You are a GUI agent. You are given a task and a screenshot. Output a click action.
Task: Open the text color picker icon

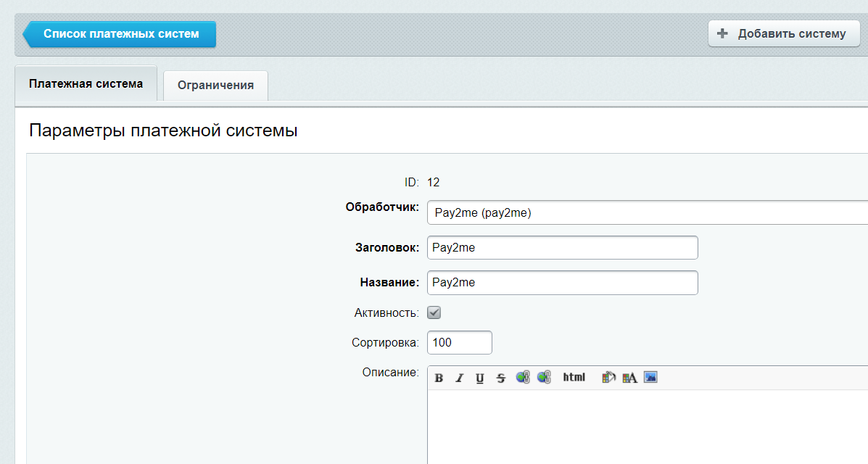629,377
